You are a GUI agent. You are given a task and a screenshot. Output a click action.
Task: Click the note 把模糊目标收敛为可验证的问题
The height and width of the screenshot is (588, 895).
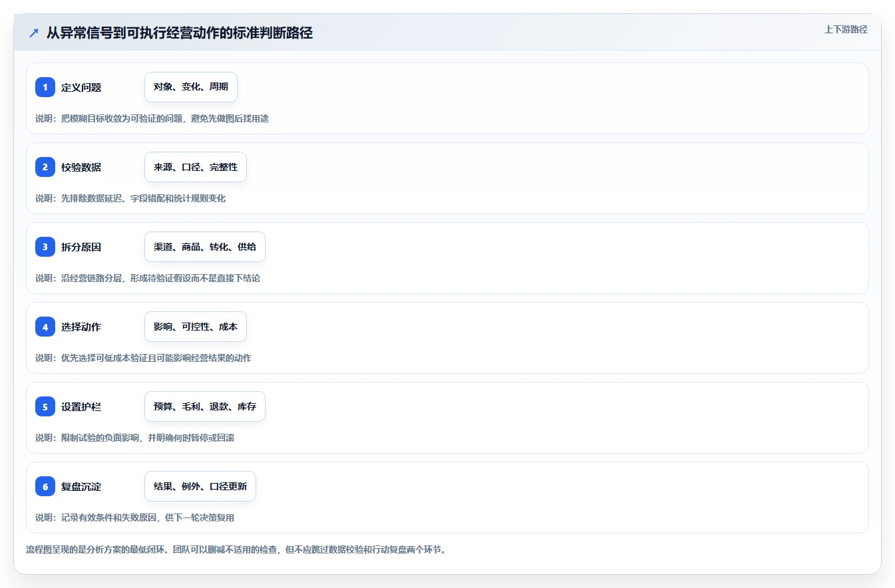click(152, 118)
